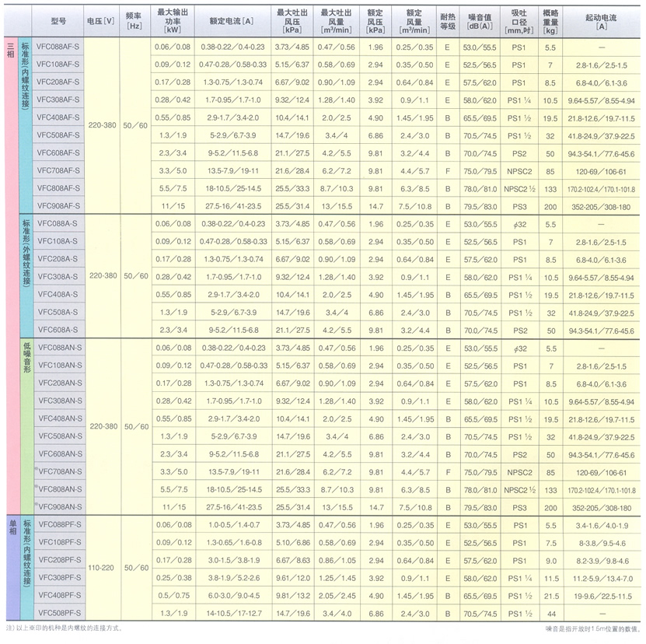Select model cell VFC608AN-S
The height and width of the screenshot is (644, 646).
pos(61,454)
